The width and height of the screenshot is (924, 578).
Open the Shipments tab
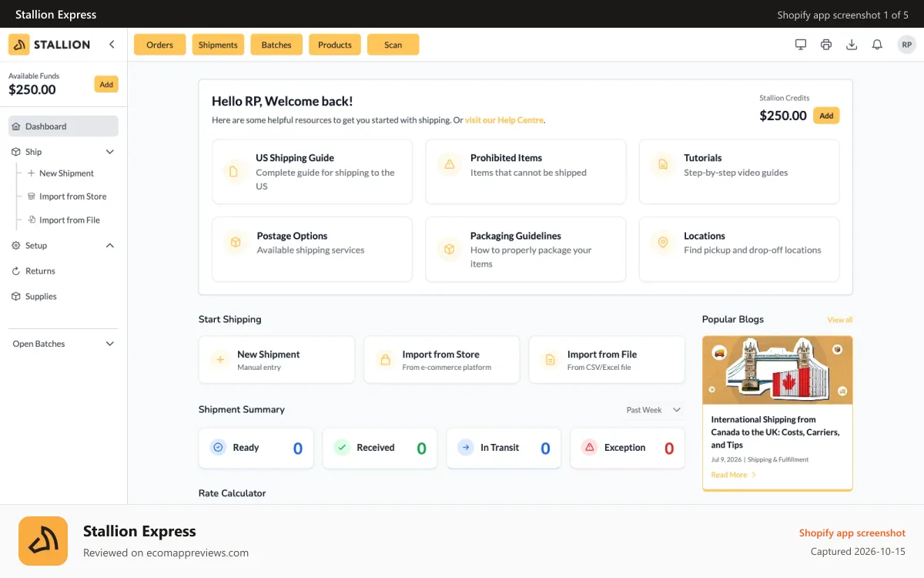pyautogui.click(x=218, y=45)
